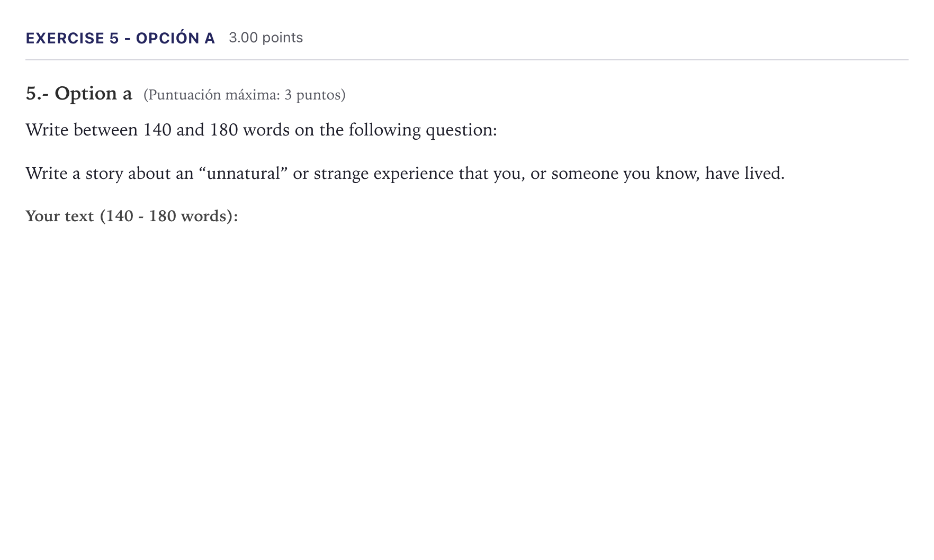Click the "EXERCISE 5 - OPCIÓN A" header
934x560 pixels.
coord(120,38)
